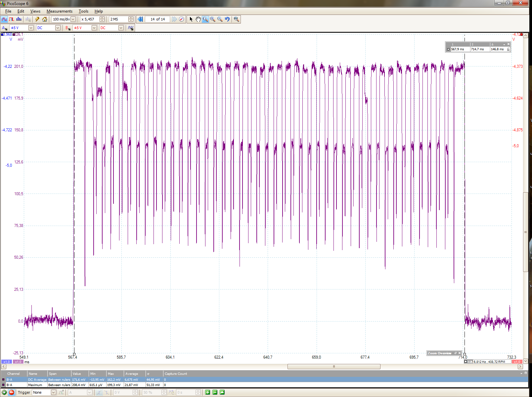Image resolution: width=532 pixels, height=397 pixels.
Task: Open the File menu
Action: 8,11
